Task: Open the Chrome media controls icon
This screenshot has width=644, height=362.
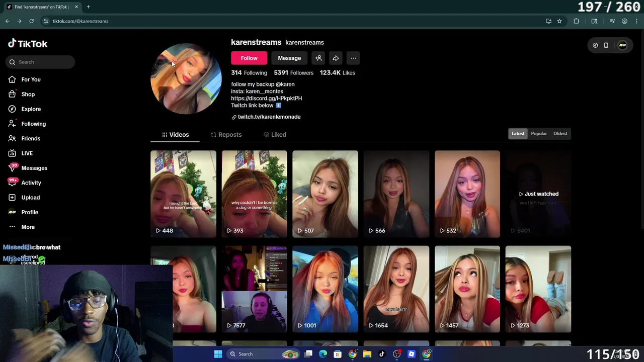Action: tap(612, 21)
